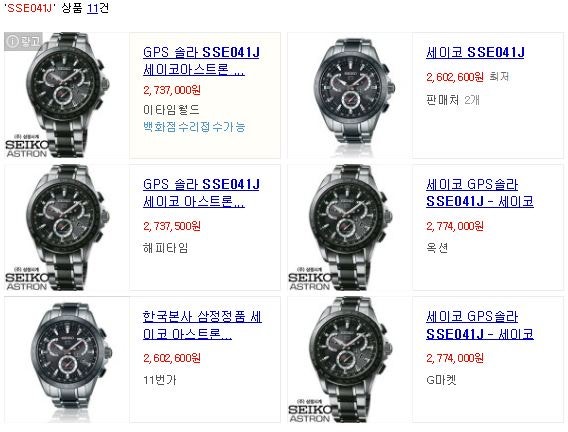Open the 해피타임 GPS 솔라 SSE041J link

click(x=201, y=193)
